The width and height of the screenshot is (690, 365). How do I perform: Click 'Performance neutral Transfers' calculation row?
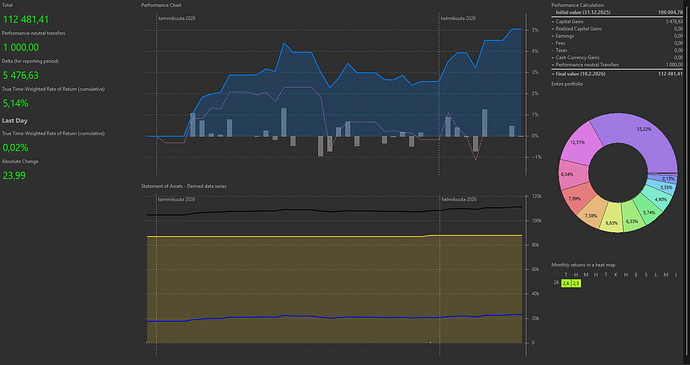617,65
